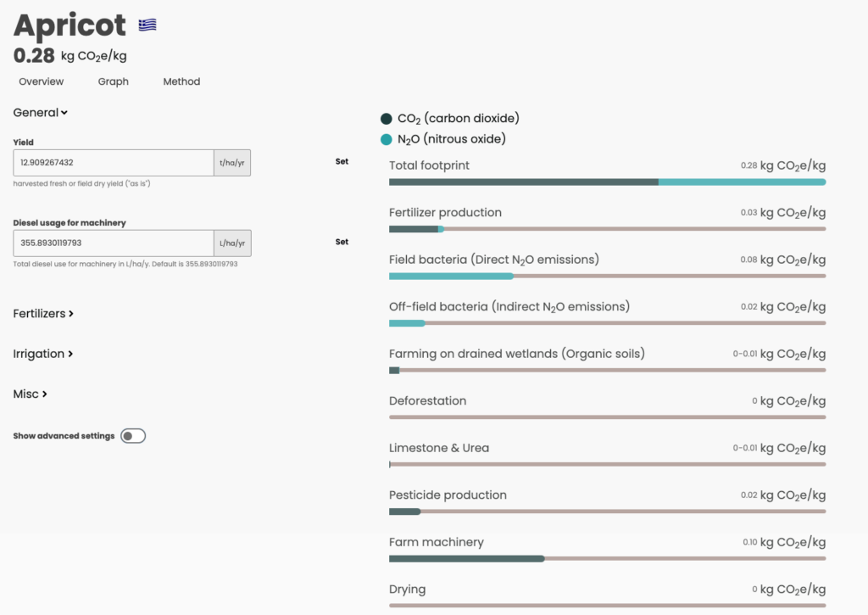
Task: Click the Total footprint bar
Action: pos(607,182)
